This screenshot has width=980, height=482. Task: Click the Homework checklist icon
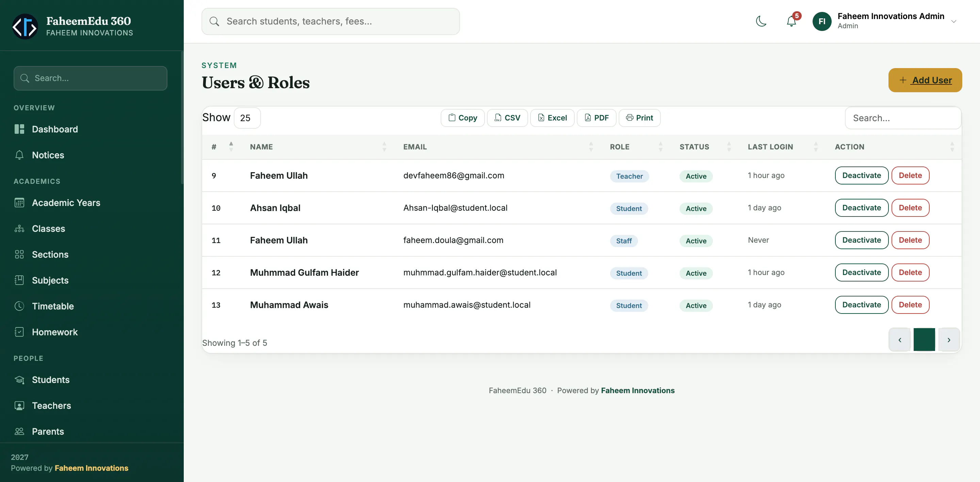click(x=19, y=332)
